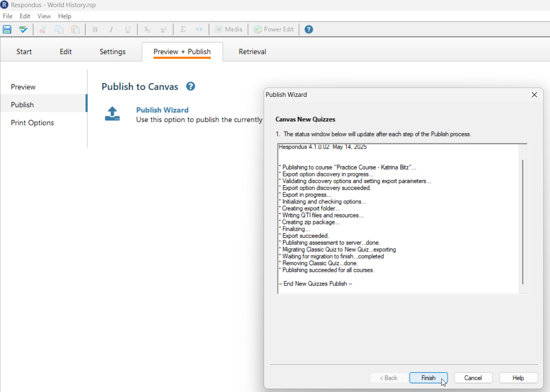Image resolution: width=550 pixels, height=392 pixels.
Task: Click Finish in the Publish Wizard
Action: [428, 378]
